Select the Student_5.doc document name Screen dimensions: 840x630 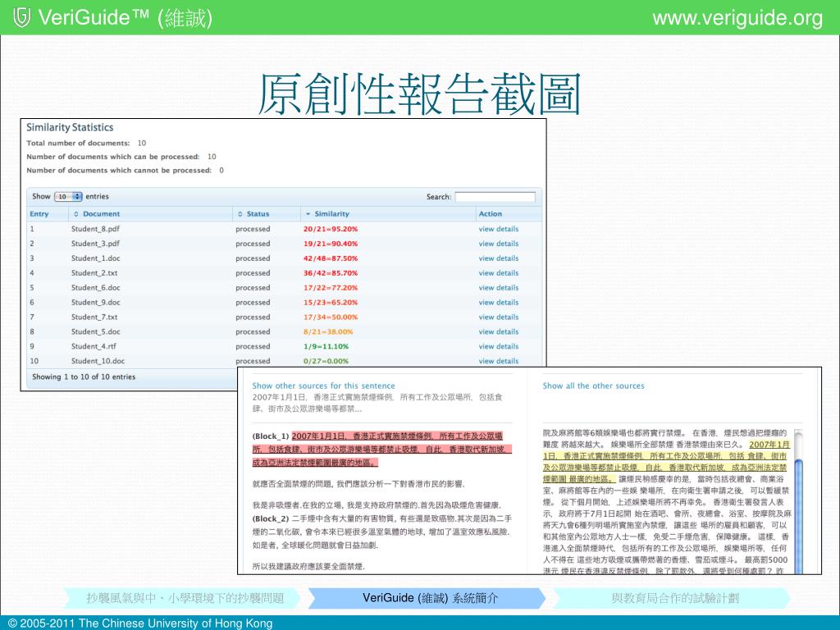pos(96,331)
